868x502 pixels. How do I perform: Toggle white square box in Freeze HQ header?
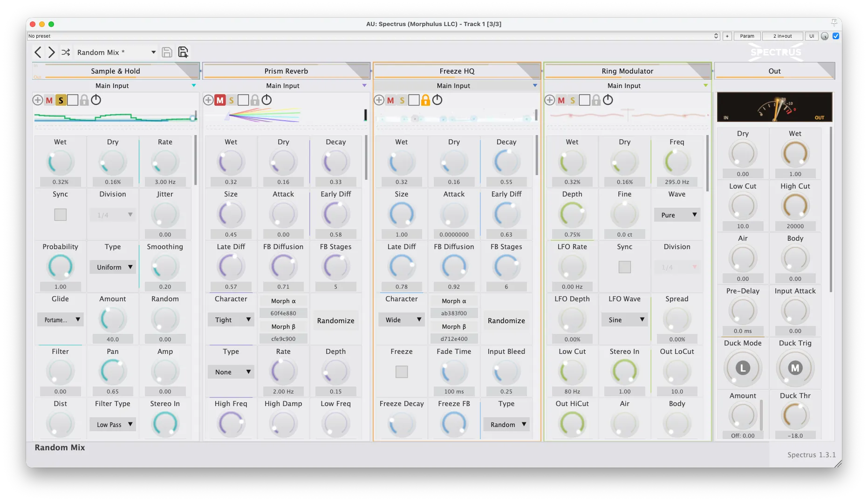(x=414, y=100)
